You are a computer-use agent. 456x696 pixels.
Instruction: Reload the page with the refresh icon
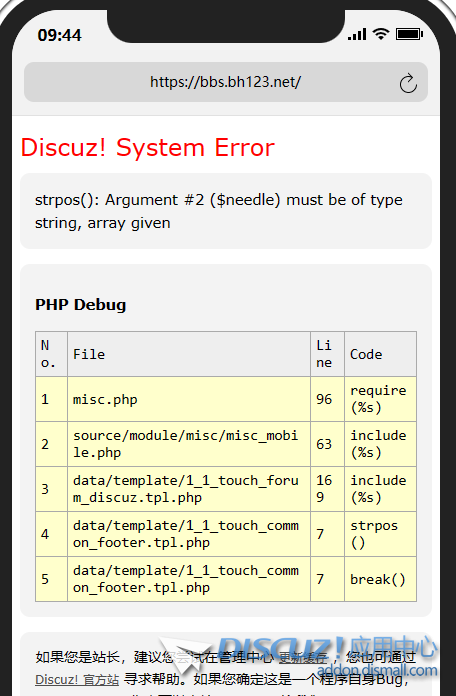408,83
